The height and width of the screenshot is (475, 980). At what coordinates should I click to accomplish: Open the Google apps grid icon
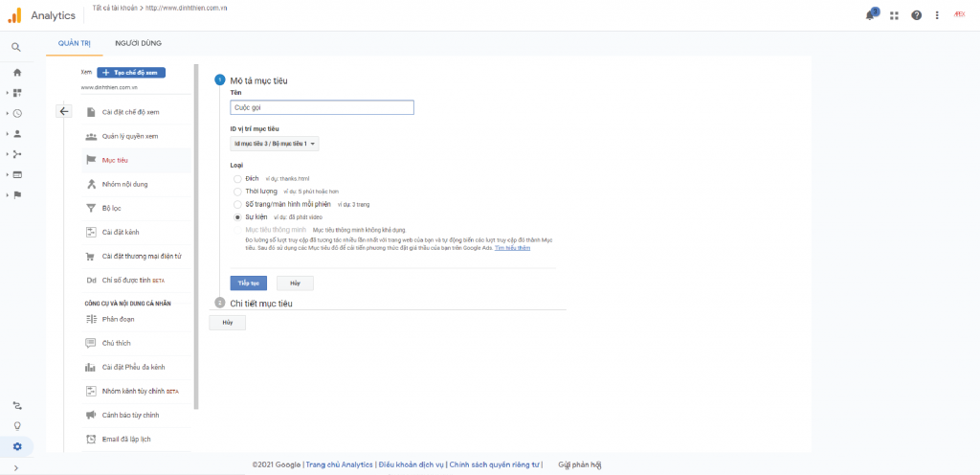click(894, 15)
